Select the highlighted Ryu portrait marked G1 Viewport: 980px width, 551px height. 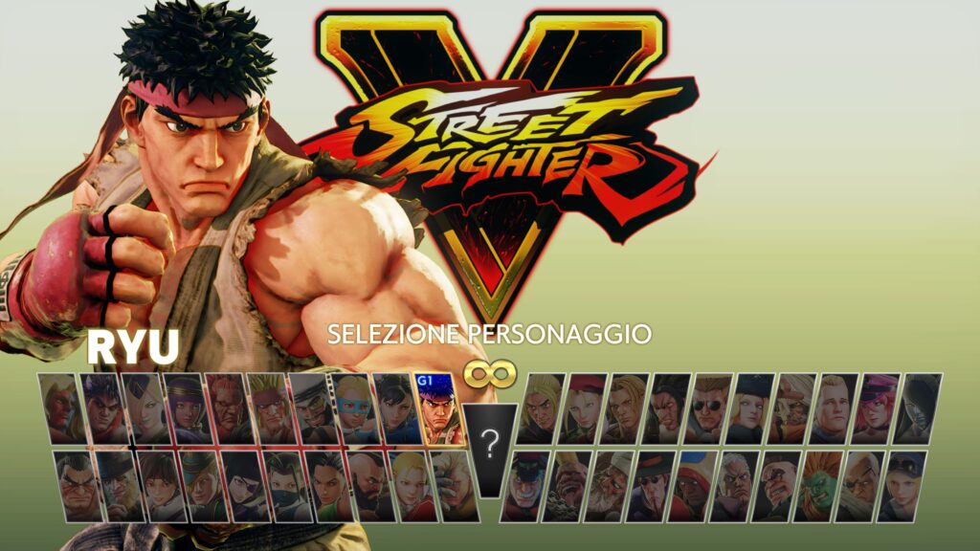[x=439, y=409]
